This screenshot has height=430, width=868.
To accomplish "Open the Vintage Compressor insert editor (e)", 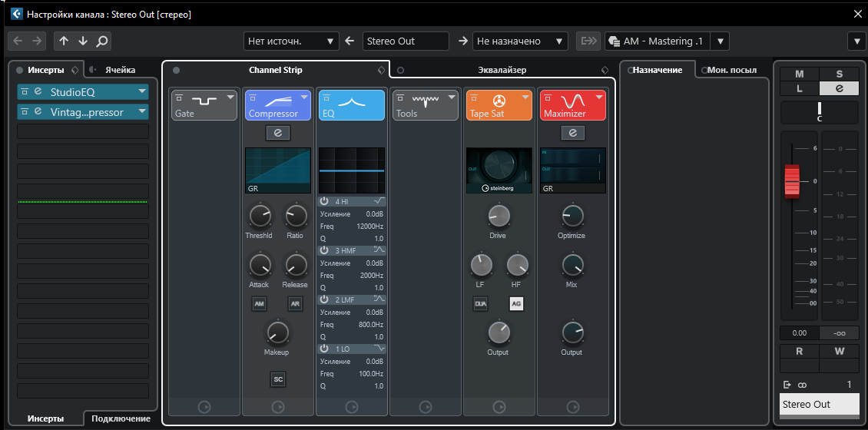I will tap(38, 112).
